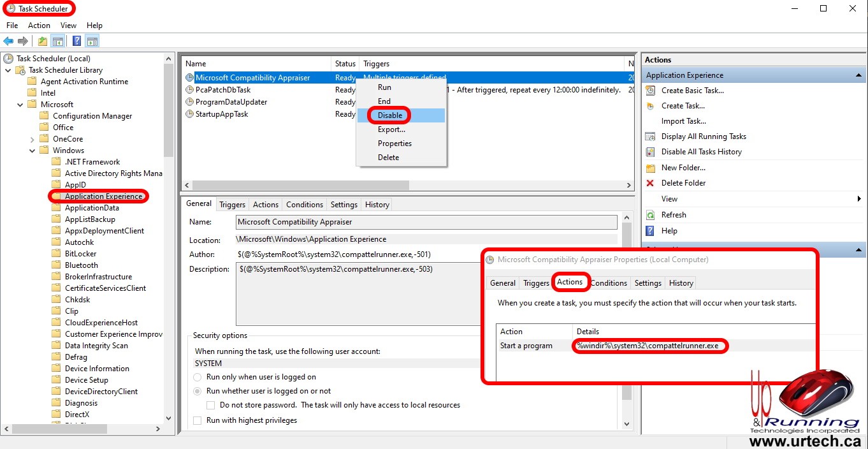This screenshot has width=868, height=449.
Task: Collapse the Windows folder in tree
Action: 32,151
